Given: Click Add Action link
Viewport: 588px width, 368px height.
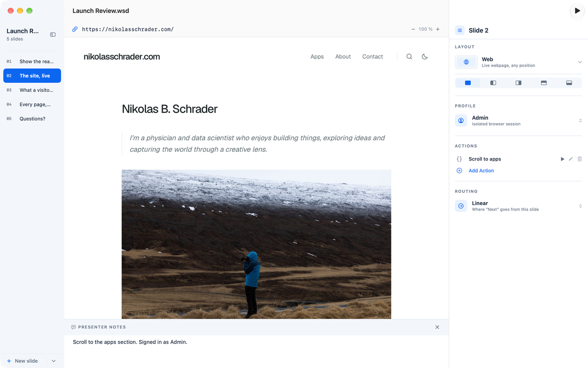Looking at the screenshot, I should pos(481,171).
